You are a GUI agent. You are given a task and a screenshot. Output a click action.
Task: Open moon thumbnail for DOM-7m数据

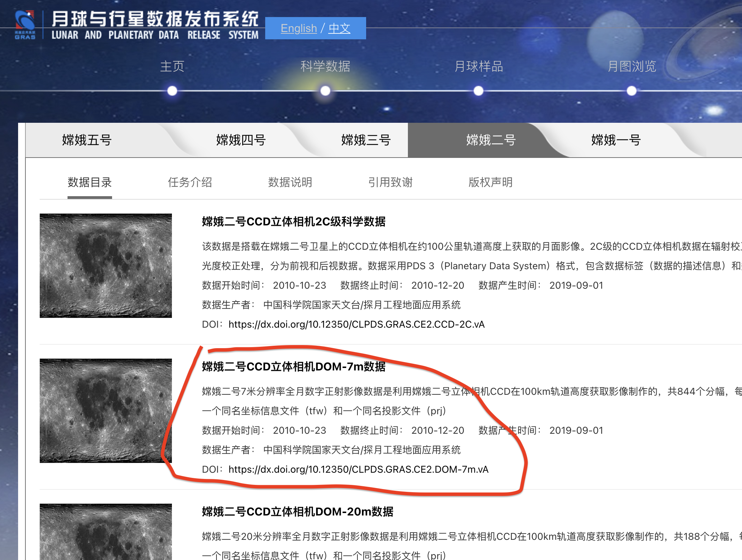[106, 410]
